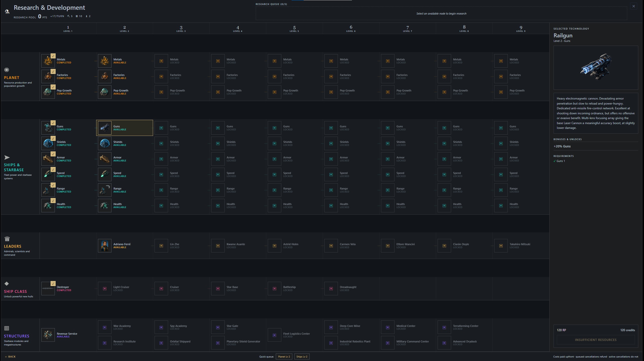Choose the Pop Growth Level 2 icon
Image resolution: width=644 pixels, height=361 pixels.
(x=104, y=92)
